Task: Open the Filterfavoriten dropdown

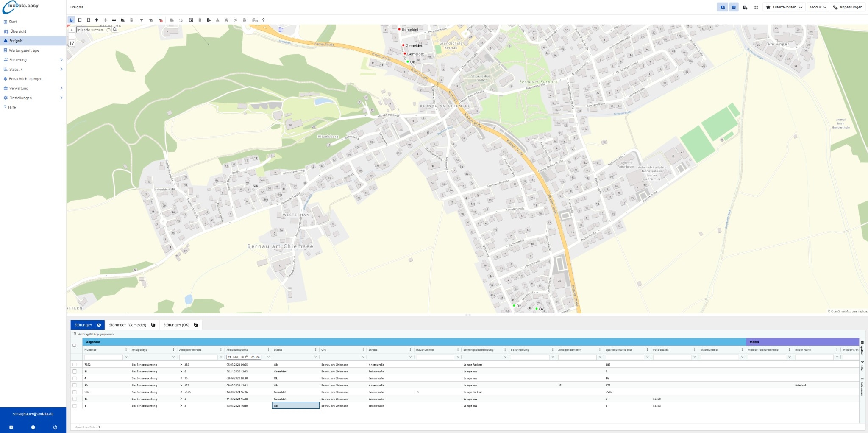Action: point(784,7)
